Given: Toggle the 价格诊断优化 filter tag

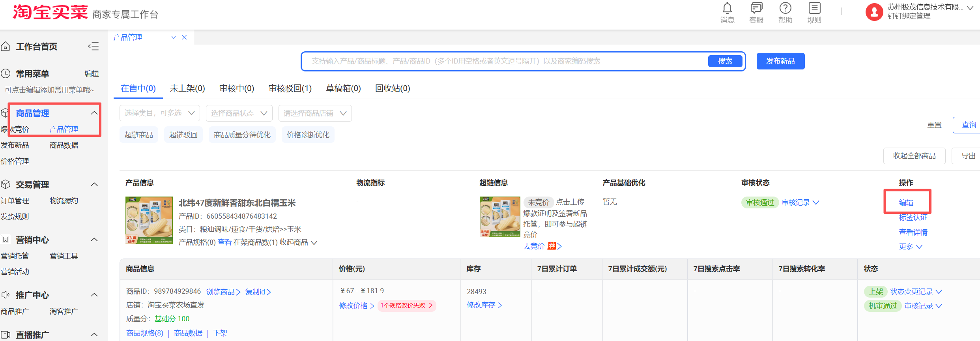Looking at the screenshot, I should coord(308,135).
